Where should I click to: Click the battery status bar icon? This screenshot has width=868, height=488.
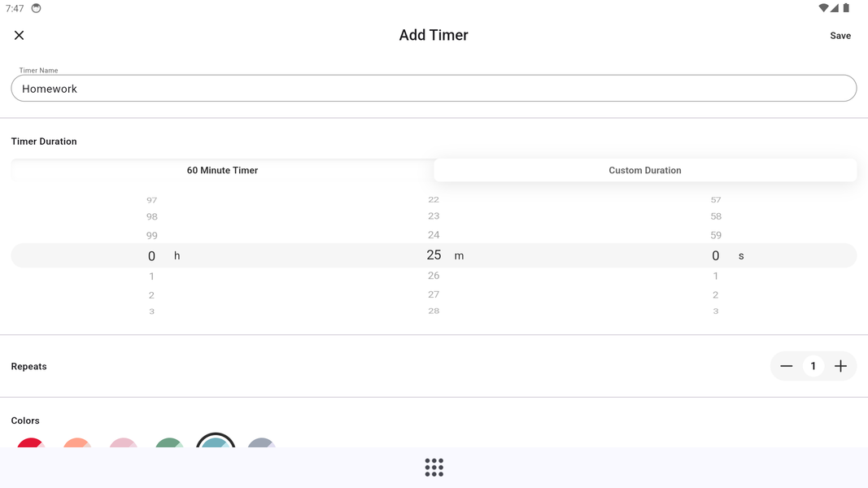pyautogui.click(x=846, y=8)
